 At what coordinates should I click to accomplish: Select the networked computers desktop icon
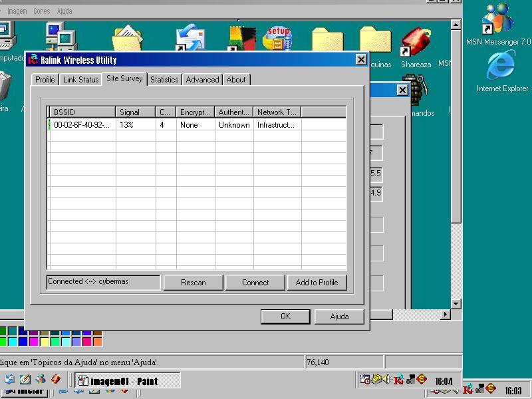coord(61,37)
